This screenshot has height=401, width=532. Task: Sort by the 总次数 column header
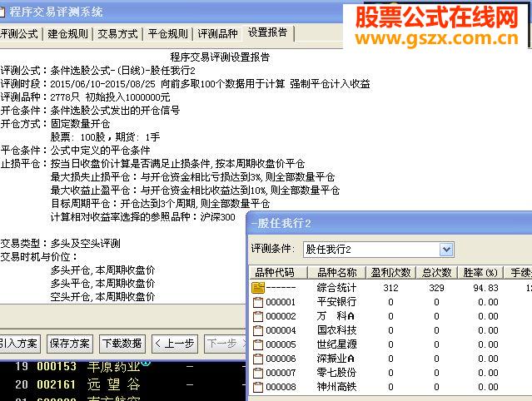[436, 273]
